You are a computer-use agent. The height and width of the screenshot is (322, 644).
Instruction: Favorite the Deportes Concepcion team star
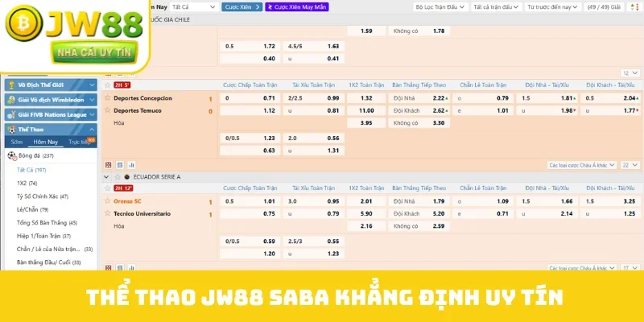[x=108, y=97]
